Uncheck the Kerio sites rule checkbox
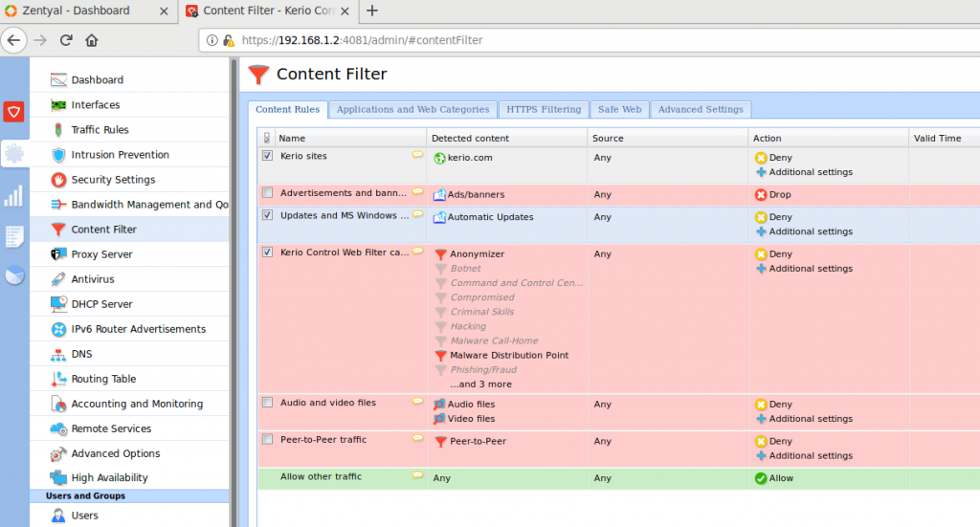Viewport: 980px width, 527px height. click(x=268, y=156)
